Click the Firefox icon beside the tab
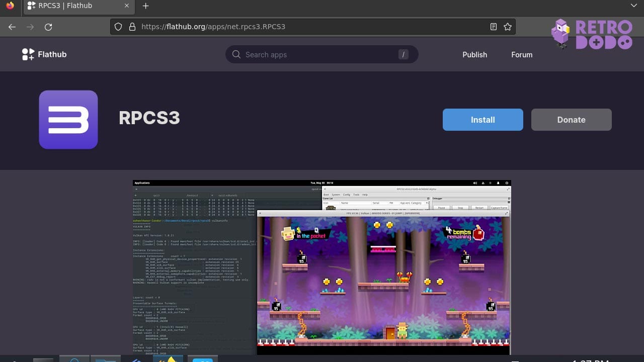The height and width of the screenshot is (362, 644). (x=10, y=6)
